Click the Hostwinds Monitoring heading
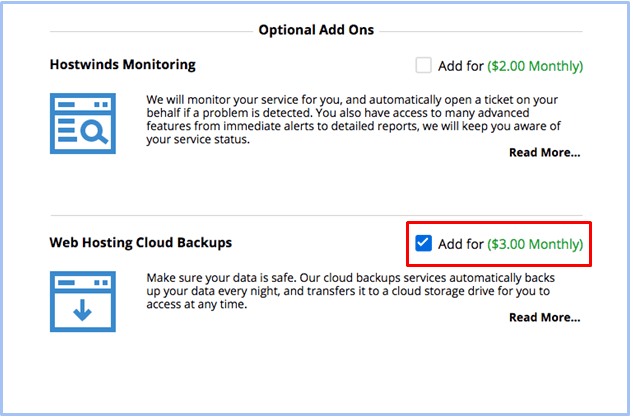Viewport: 633px width, 419px height. click(123, 65)
